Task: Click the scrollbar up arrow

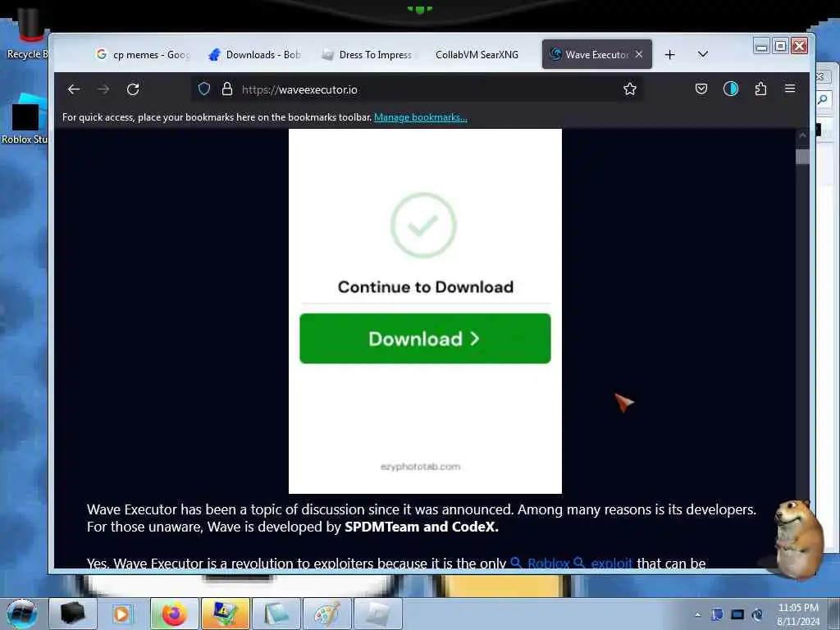Action: [x=802, y=136]
